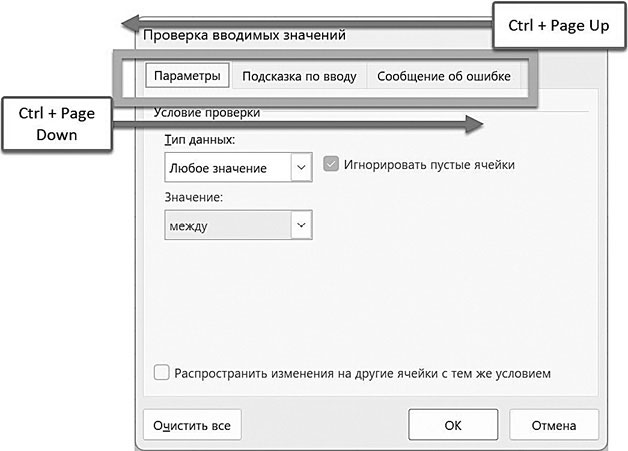Switch to the Параметры tab
The width and height of the screenshot is (628, 451).
click(188, 76)
